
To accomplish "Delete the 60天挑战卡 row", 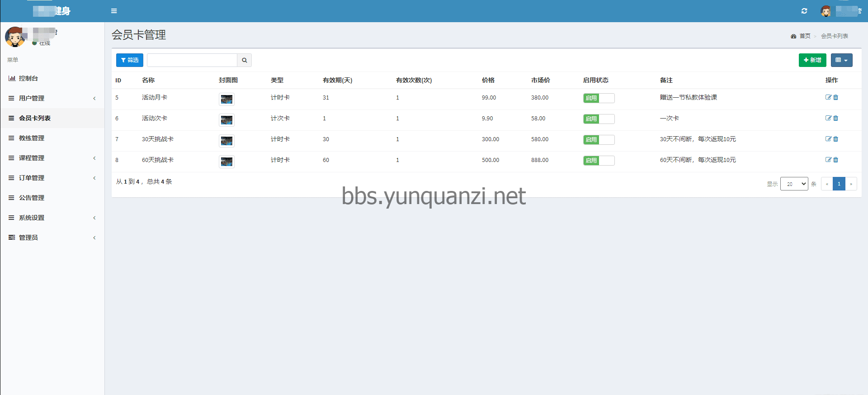I will coord(836,160).
